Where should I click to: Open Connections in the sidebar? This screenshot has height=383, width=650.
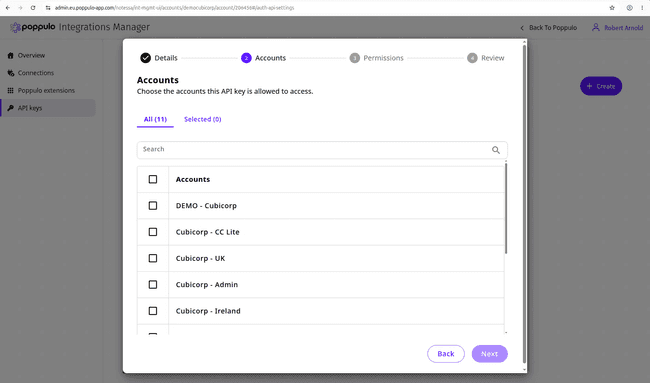pos(48,73)
